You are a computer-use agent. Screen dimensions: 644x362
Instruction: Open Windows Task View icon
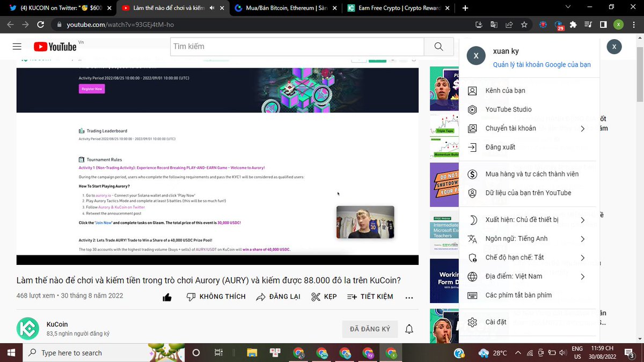pyautogui.click(x=218, y=353)
